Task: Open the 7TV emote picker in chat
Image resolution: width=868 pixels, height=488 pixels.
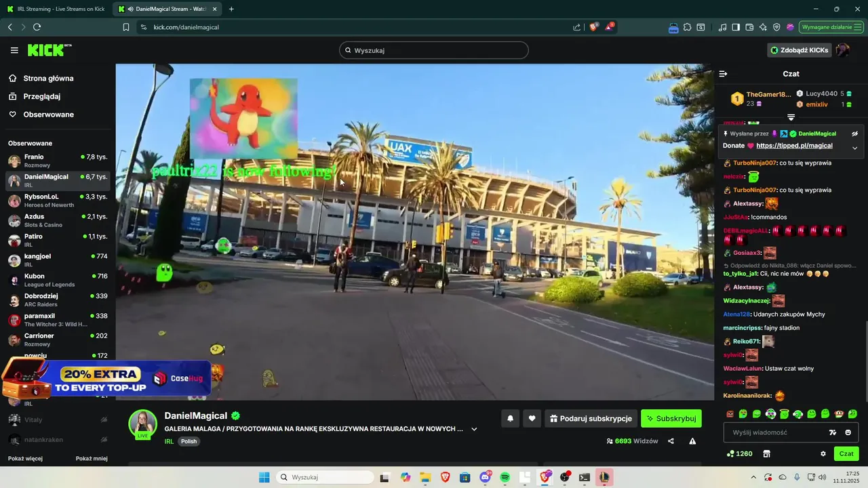Action: click(833, 432)
